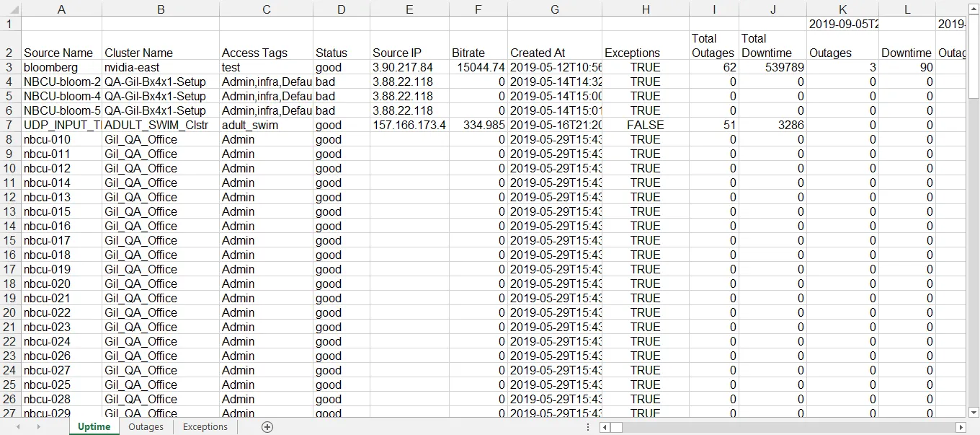Select row 20 header
Image resolution: width=980 pixels, height=435 pixels.
10,312
